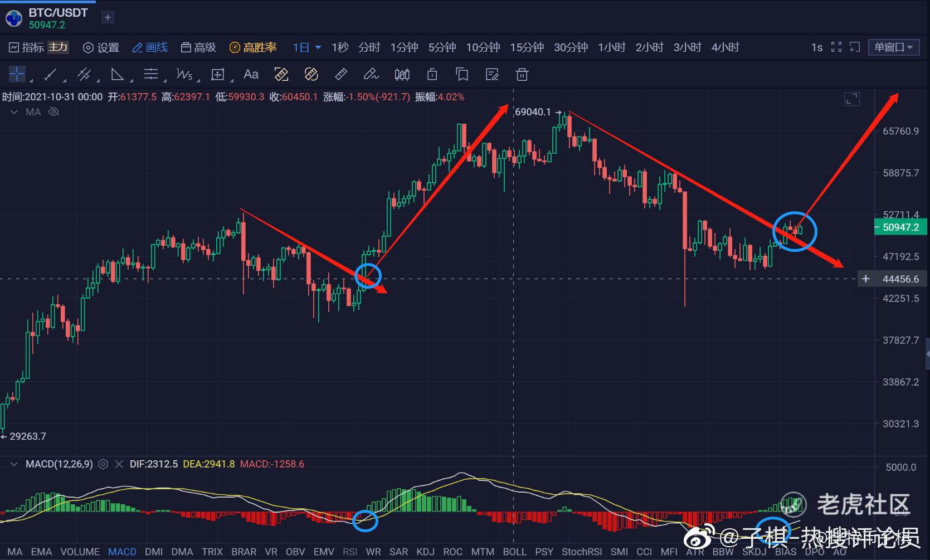
Task: Close the MACD indicator with X
Action: click(x=119, y=464)
